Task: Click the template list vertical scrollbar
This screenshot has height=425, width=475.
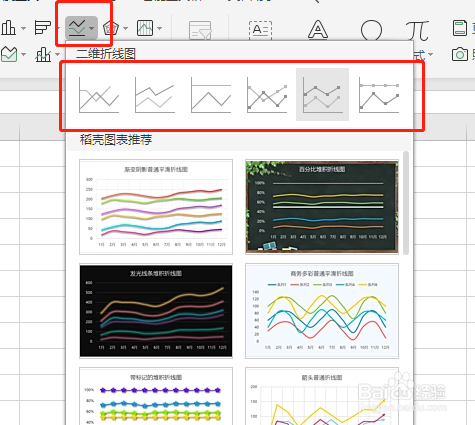Action: click(406, 203)
